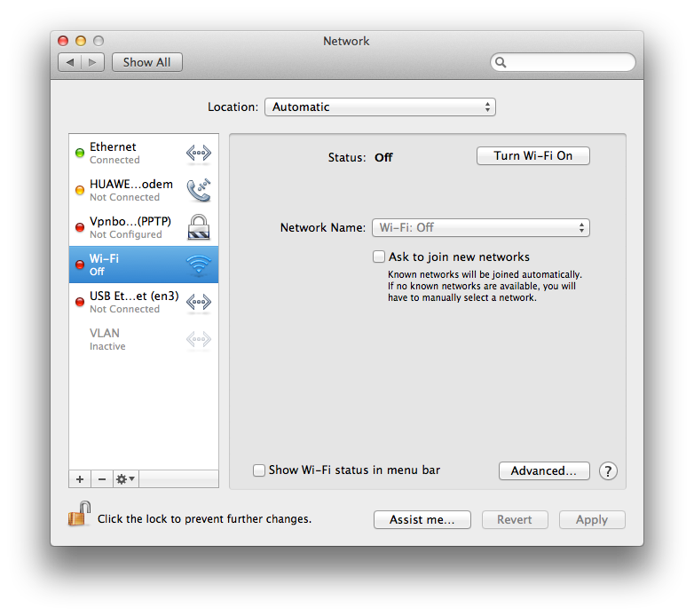The image size is (694, 616).
Task: Click the magnifying glass search icon
Action: coord(501,62)
